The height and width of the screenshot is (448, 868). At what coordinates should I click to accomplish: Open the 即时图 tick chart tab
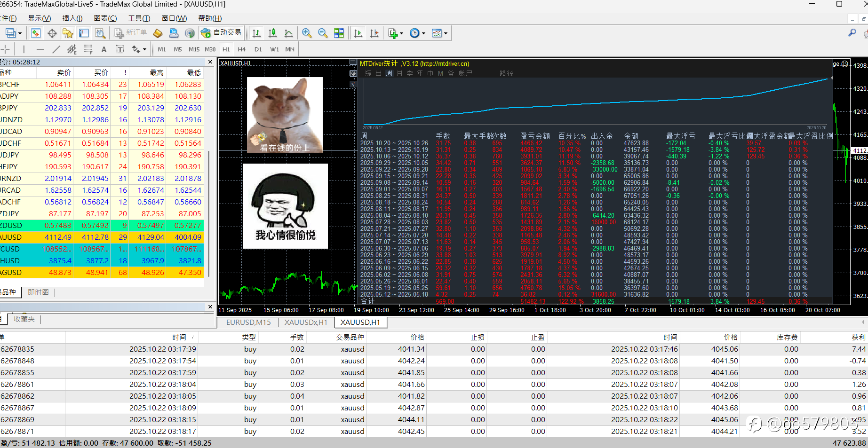point(38,292)
